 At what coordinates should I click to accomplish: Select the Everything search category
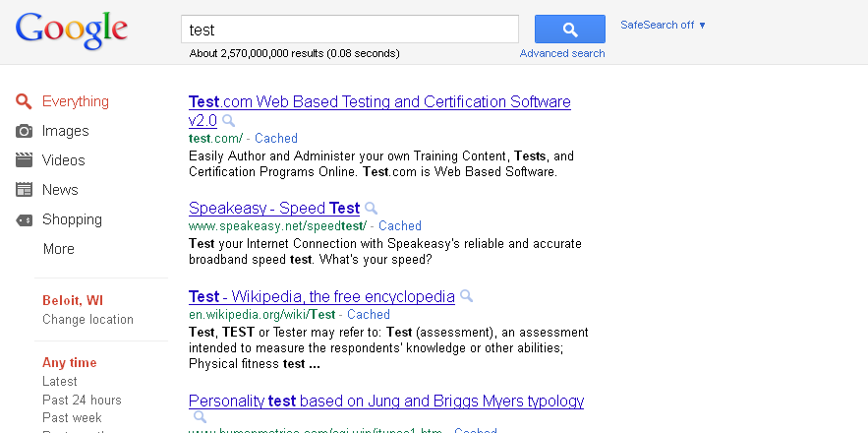coord(76,101)
